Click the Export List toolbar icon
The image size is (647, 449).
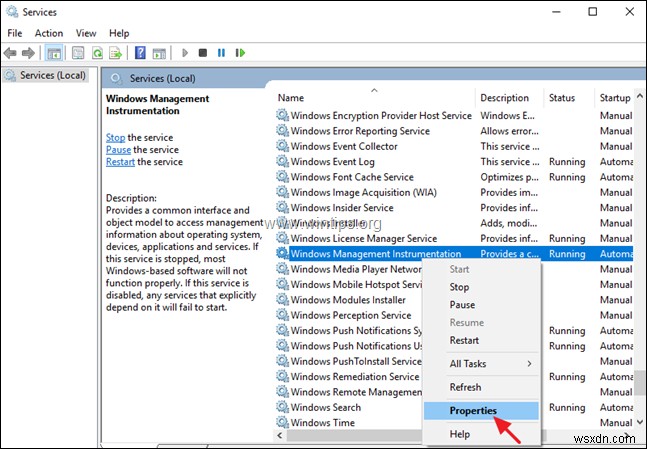click(116, 53)
